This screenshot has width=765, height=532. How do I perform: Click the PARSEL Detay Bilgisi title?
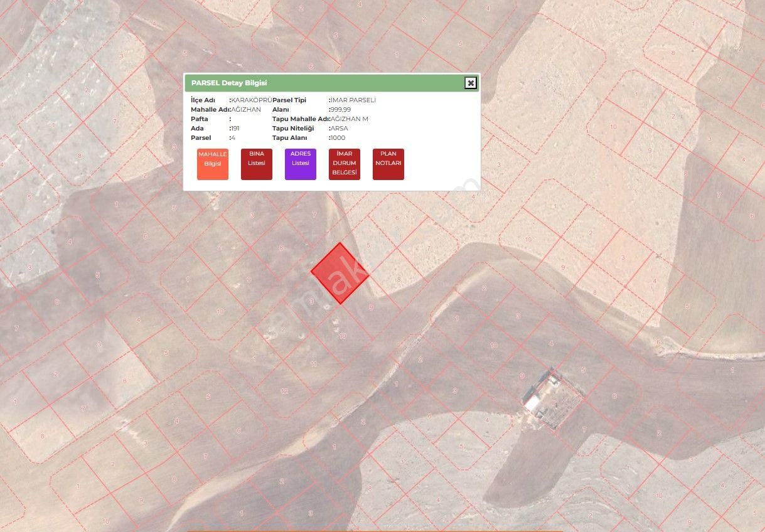coord(229,83)
